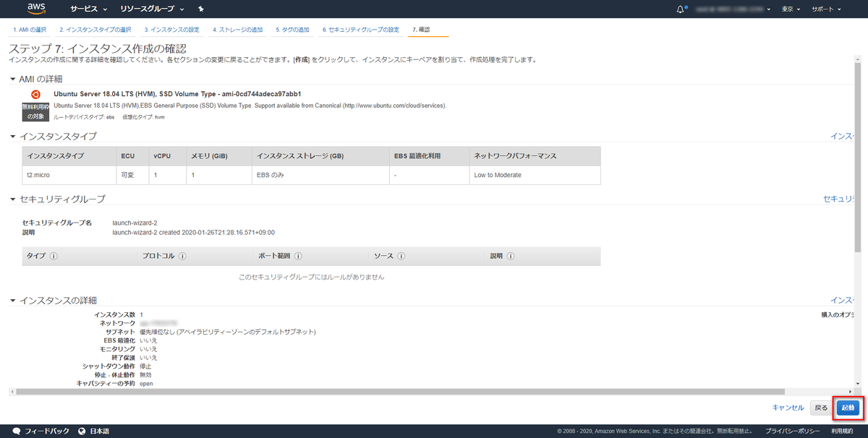Screen dimensions: 868x438
Task: Click the globe language icon
Action: click(x=82, y=431)
